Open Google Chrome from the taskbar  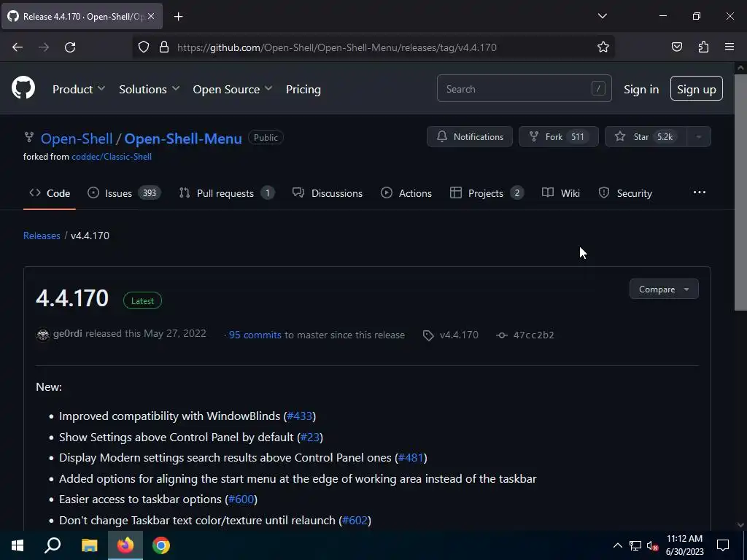coord(161,545)
